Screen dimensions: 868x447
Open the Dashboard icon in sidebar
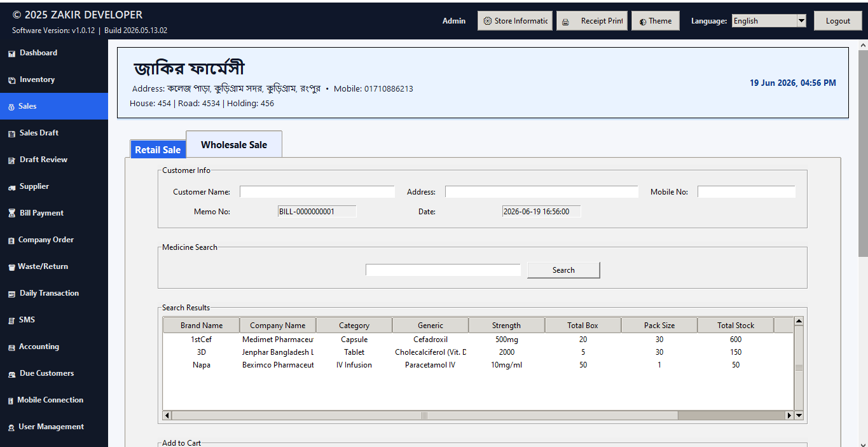click(11, 53)
